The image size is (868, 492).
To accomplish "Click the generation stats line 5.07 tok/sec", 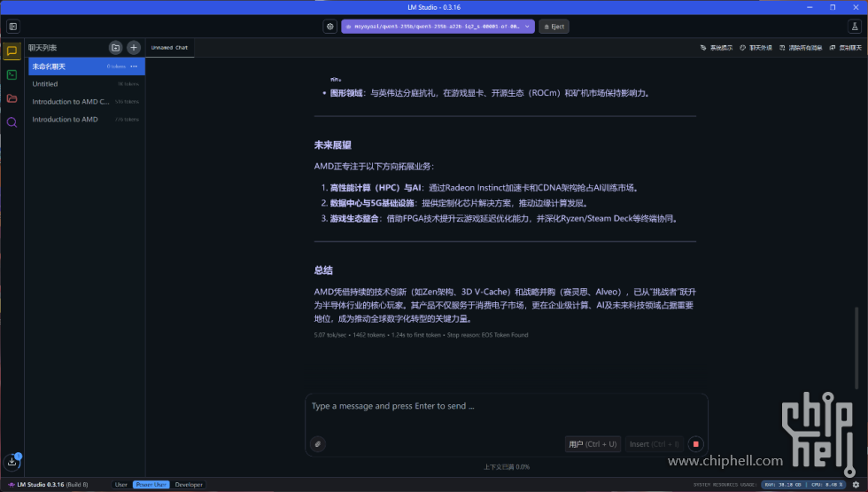I will [422, 335].
